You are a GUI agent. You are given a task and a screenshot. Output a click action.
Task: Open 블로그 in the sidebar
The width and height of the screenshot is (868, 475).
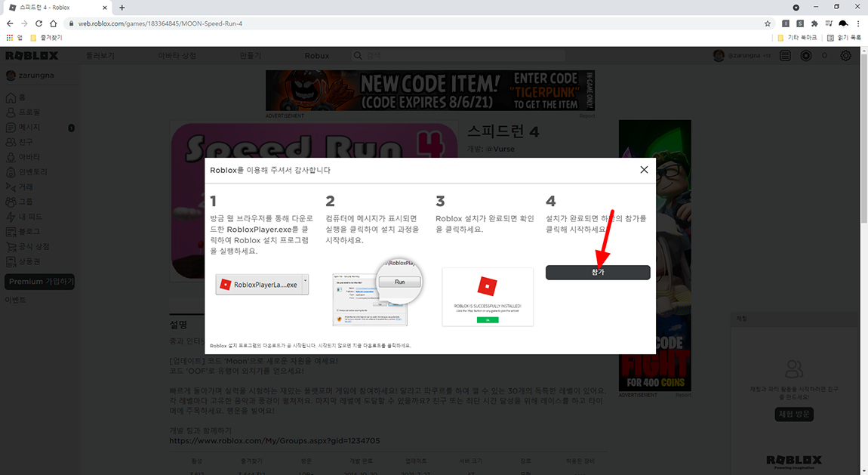pyautogui.click(x=23, y=231)
